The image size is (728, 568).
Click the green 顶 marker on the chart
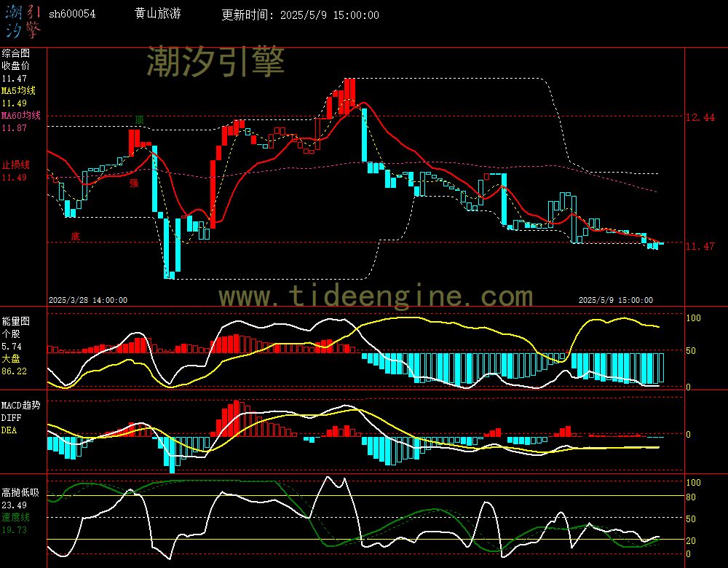click(x=139, y=120)
